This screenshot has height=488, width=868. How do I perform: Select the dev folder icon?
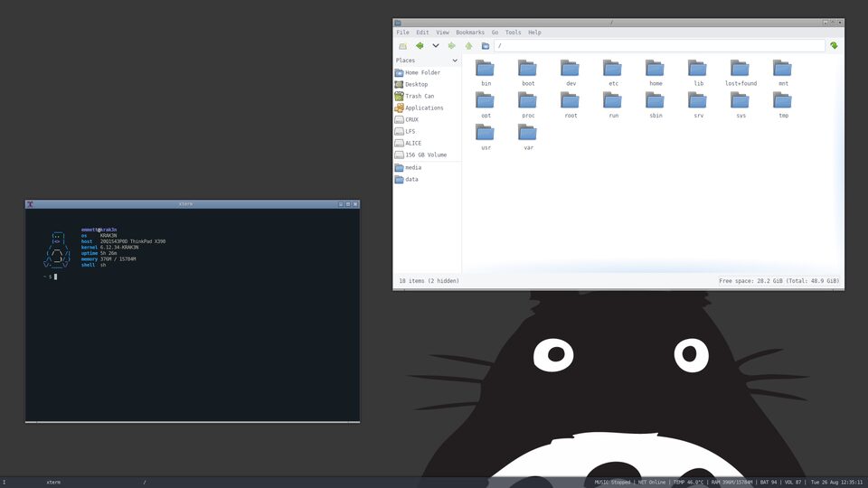tap(571, 68)
